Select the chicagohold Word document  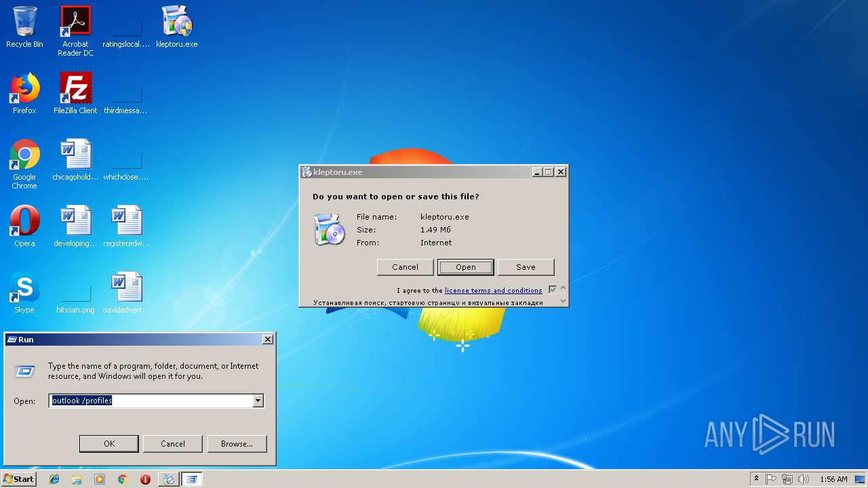[x=75, y=161]
